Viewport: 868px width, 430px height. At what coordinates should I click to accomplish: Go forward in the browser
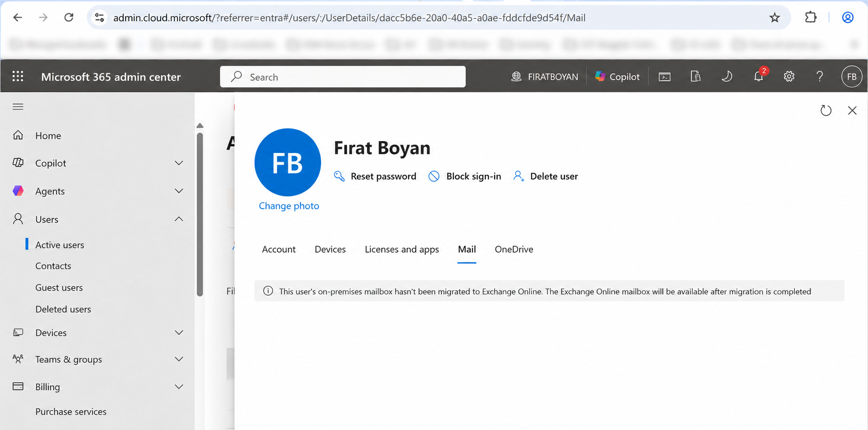[x=43, y=18]
